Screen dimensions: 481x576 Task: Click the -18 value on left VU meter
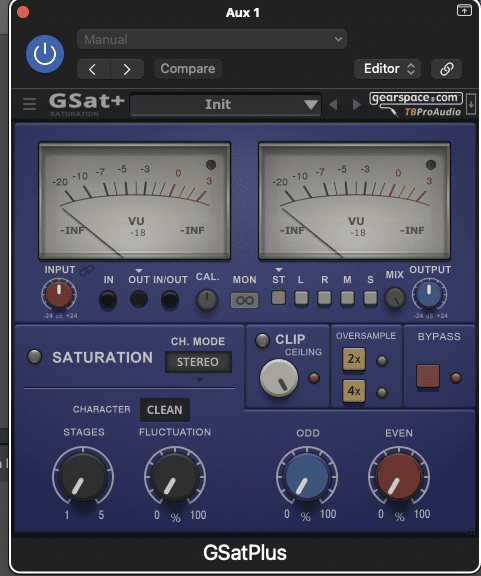138,233
